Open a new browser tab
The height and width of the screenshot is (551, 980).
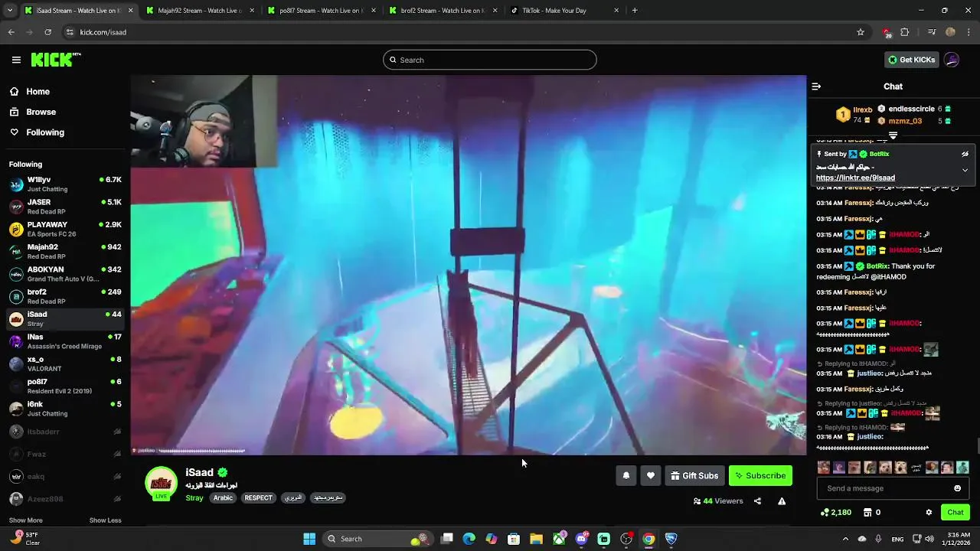coord(635,11)
